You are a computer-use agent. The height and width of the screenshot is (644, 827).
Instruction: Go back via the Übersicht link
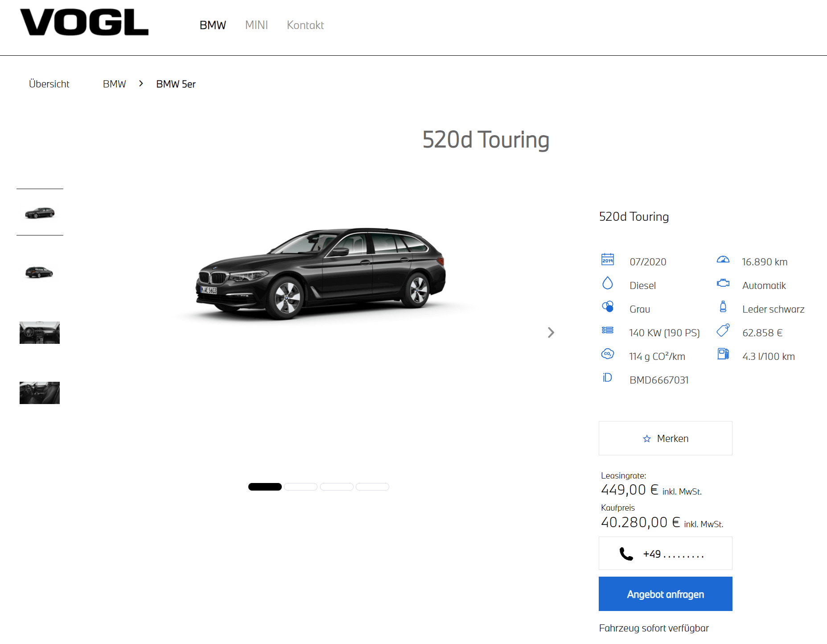click(x=49, y=84)
